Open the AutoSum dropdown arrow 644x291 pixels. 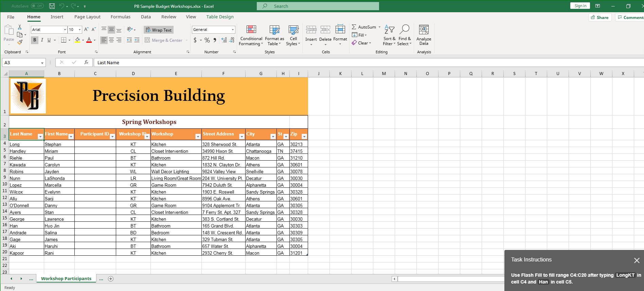[x=380, y=27]
